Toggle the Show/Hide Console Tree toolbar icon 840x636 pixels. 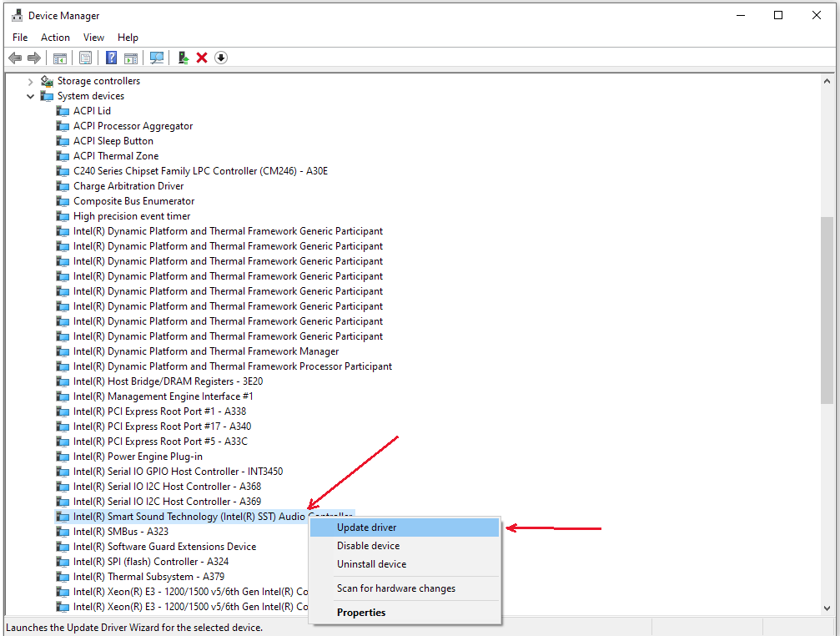(x=60, y=58)
